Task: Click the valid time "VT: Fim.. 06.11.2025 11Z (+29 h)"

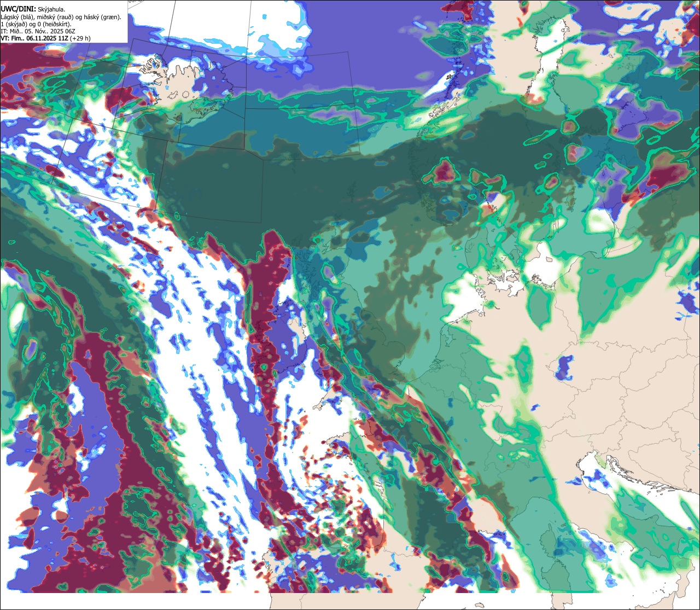Action: pos(46,38)
